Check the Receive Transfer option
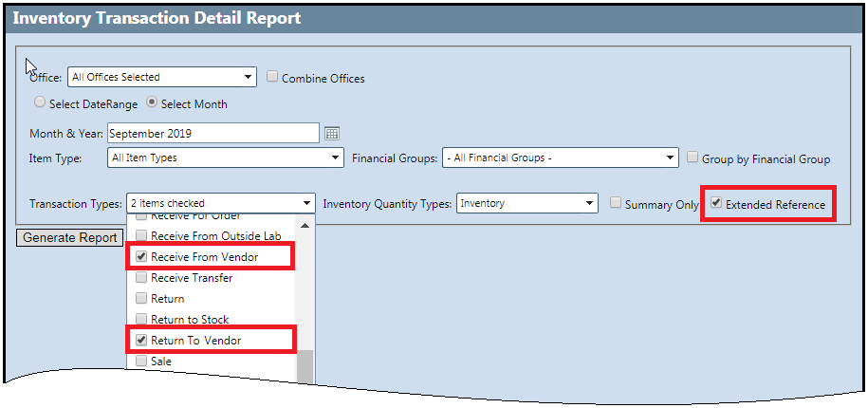This screenshot has height=408, width=868. (x=141, y=278)
